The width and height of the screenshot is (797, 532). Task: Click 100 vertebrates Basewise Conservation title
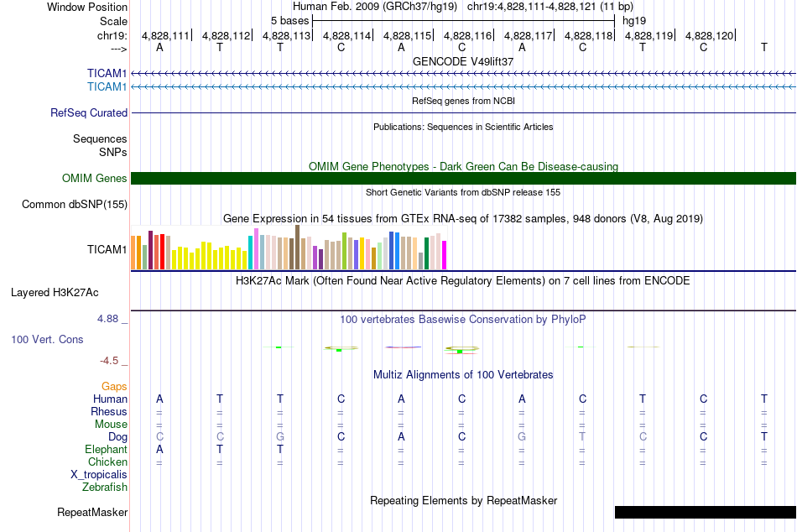pos(463,320)
